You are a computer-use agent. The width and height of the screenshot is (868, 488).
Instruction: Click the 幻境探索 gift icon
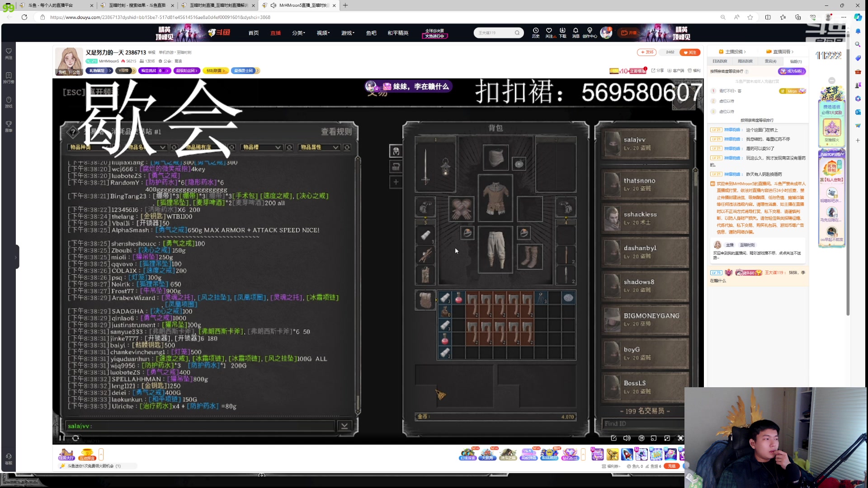468,454
